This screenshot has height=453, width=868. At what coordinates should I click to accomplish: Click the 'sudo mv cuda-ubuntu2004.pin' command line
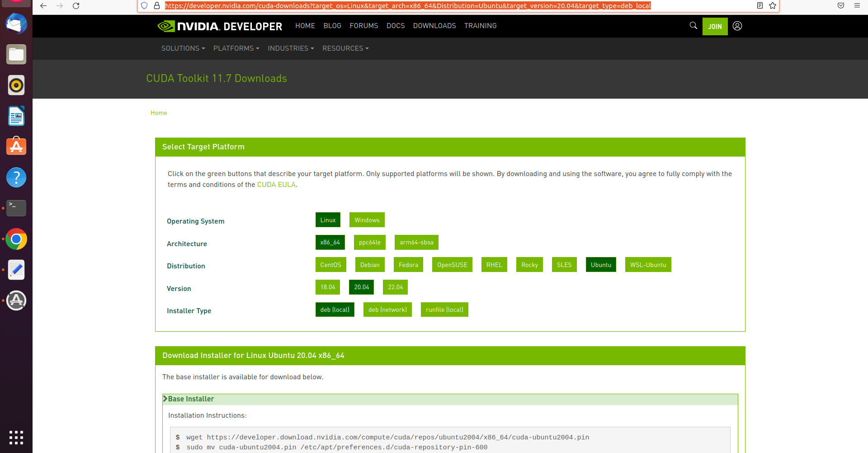(x=337, y=447)
